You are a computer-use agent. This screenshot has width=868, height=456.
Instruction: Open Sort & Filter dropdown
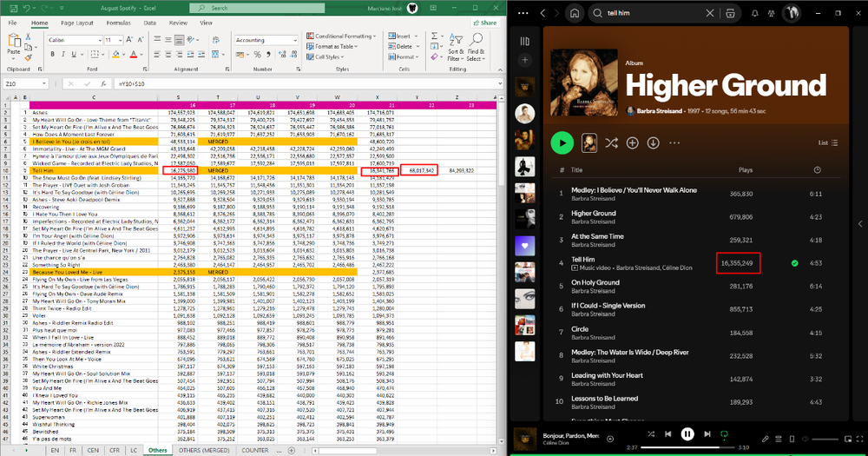(455, 48)
